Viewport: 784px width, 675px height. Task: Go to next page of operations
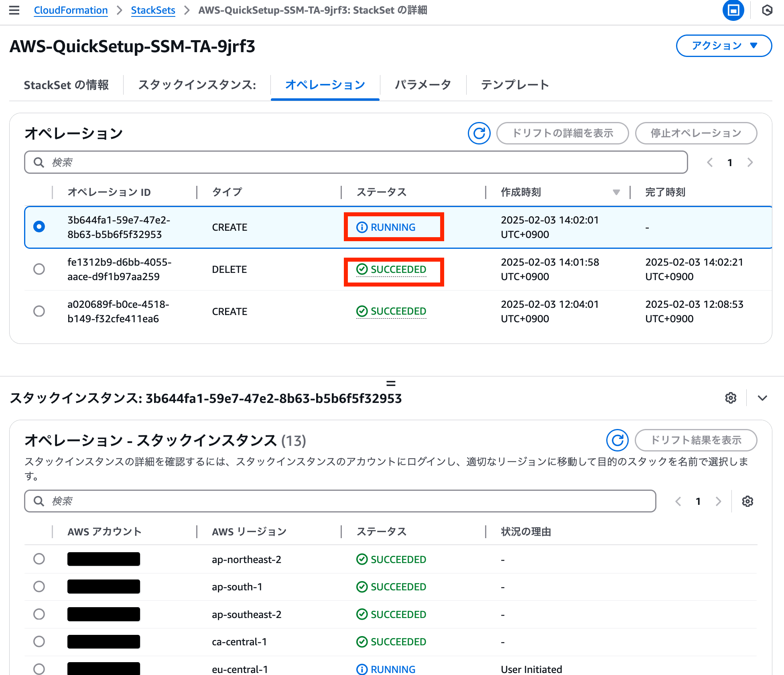coord(750,163)
